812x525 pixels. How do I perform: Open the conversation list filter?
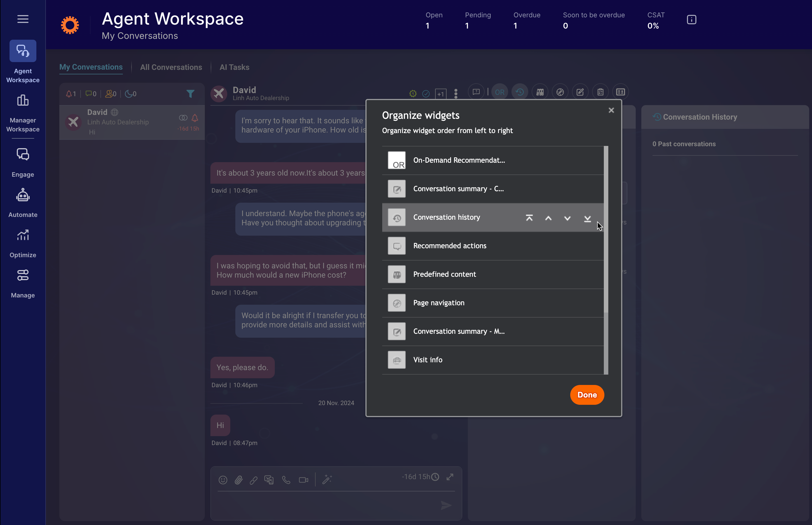(190, 93)
